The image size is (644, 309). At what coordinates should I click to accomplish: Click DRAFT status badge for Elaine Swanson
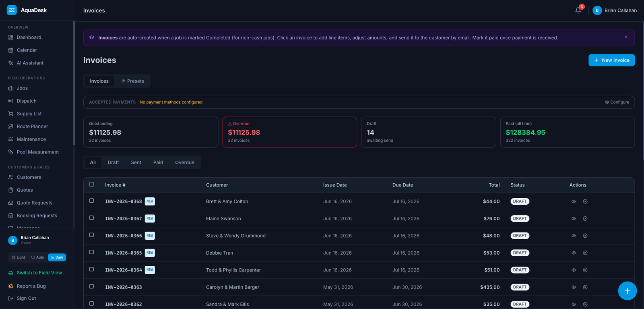coord(520,219)
